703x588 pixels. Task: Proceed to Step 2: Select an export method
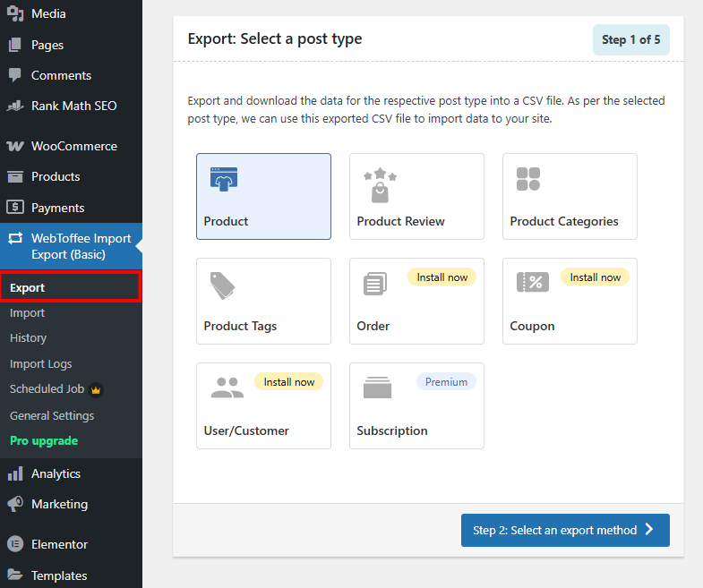pos(565,530)
